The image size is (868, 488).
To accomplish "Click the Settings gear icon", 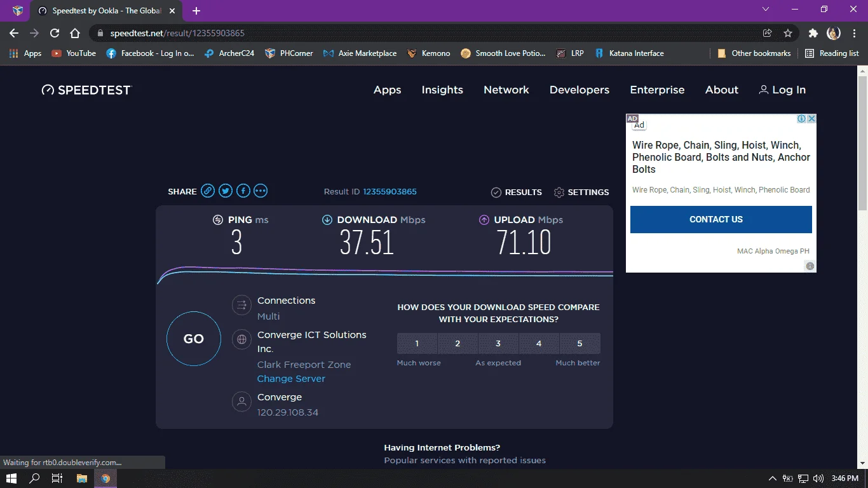I will point(559,192).
